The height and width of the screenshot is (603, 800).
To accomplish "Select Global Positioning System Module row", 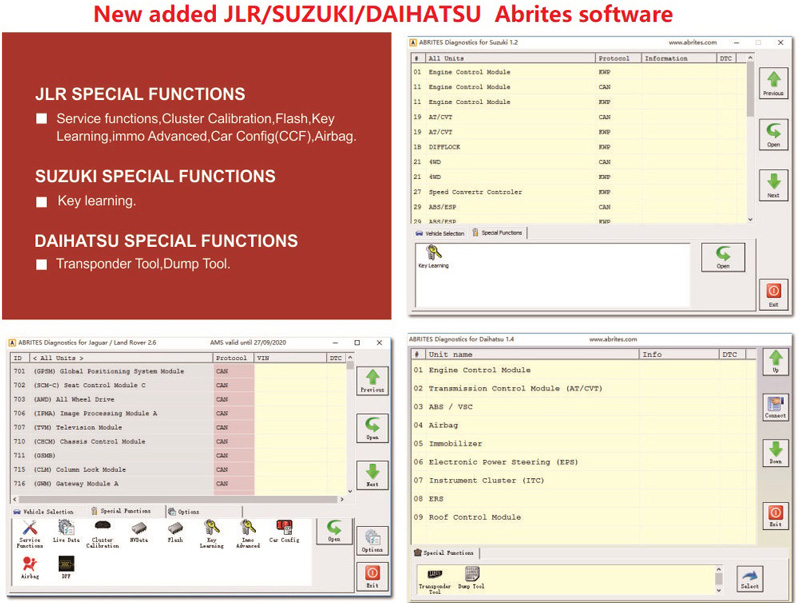I will [x=179, y=371].
